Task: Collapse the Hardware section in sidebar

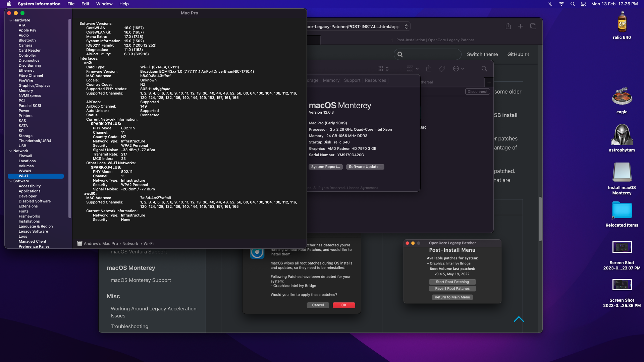Action: pyautogui.click(x=11, y=20)
